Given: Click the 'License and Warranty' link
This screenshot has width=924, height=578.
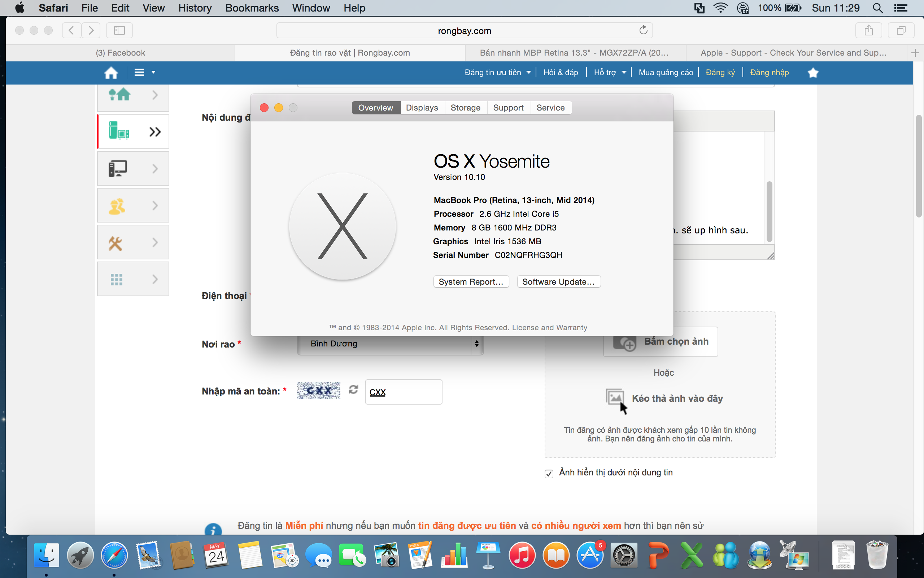Looking at the screenshot, I should pyautogui.click(x=549, y=328).
